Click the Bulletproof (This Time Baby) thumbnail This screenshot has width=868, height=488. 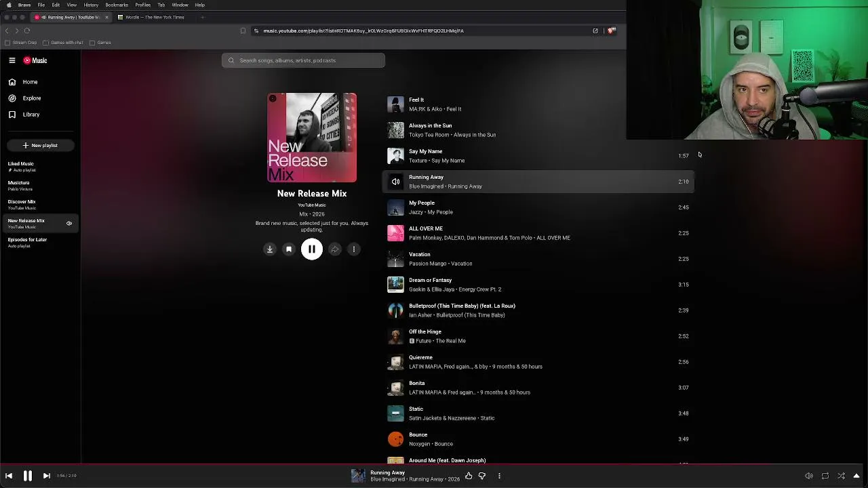(395, 310)
